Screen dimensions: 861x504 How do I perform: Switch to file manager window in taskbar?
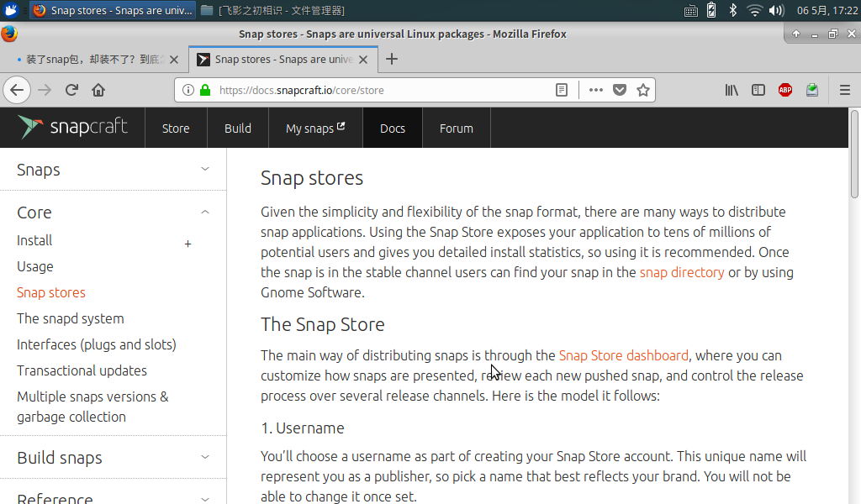click(273, 10)
